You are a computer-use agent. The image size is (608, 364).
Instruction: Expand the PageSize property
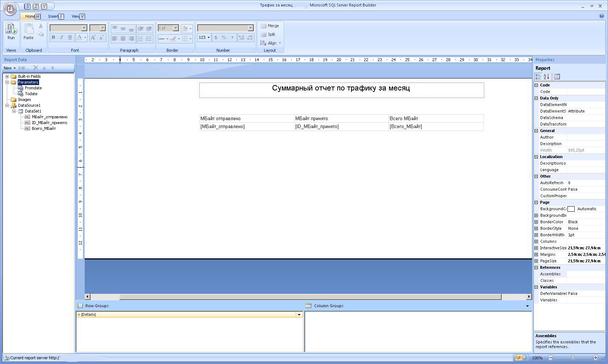[x=536, y=261]
